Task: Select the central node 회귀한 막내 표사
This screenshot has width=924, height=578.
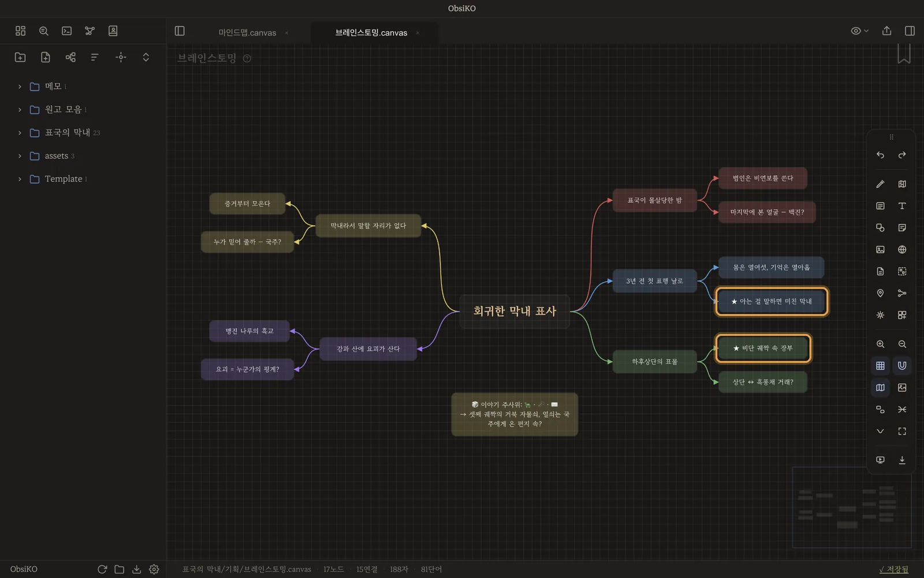Action: (x=515, y=311)
